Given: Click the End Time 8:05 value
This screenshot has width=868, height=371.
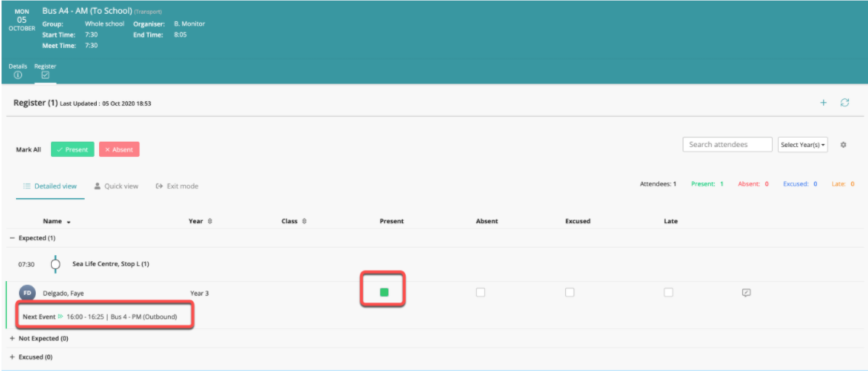Looking at the screenshot, I should (180, 34).
